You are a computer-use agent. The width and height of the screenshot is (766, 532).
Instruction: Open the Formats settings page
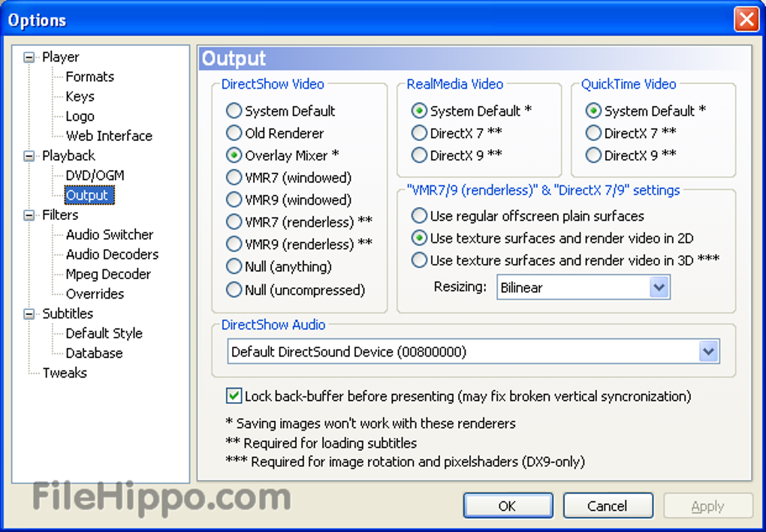[x=89, y=77]
